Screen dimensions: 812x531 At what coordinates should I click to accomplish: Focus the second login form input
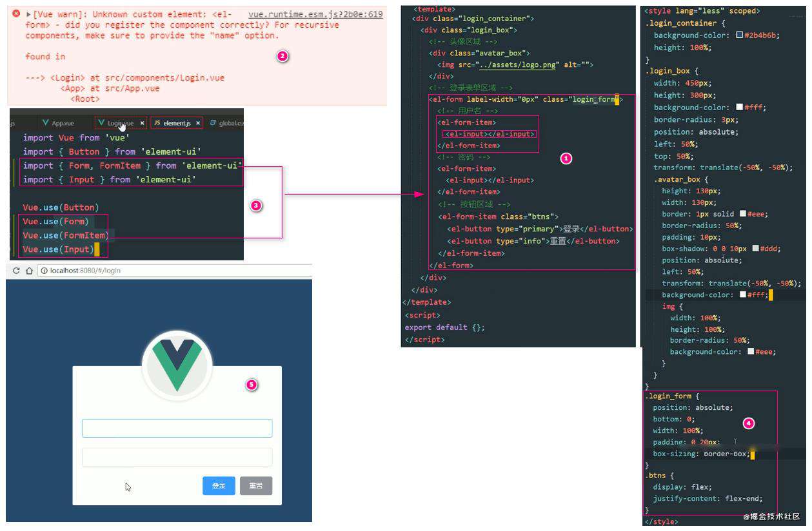pos(177,457)
